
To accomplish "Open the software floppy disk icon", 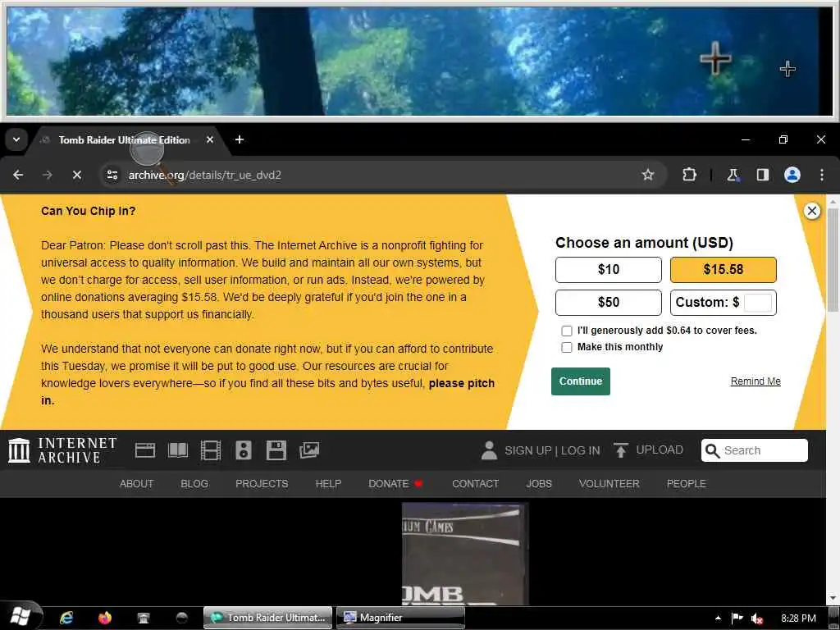I will [x=276, y=450].
